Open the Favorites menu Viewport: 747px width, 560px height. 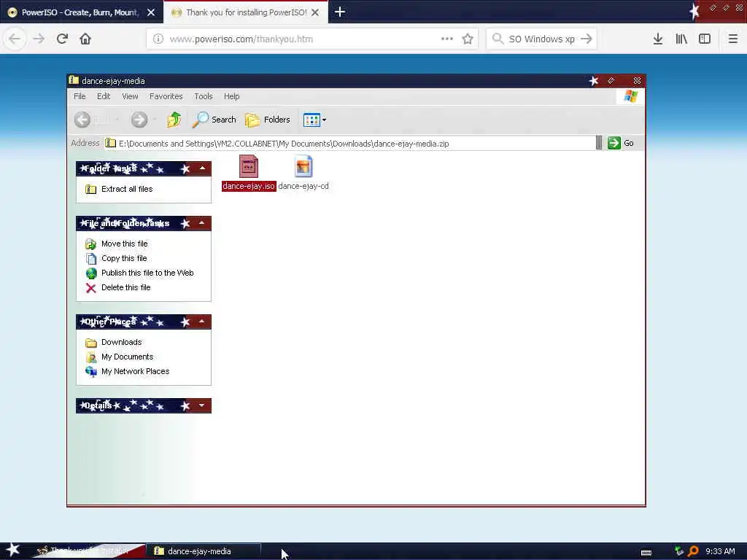(x=166, y=96)
